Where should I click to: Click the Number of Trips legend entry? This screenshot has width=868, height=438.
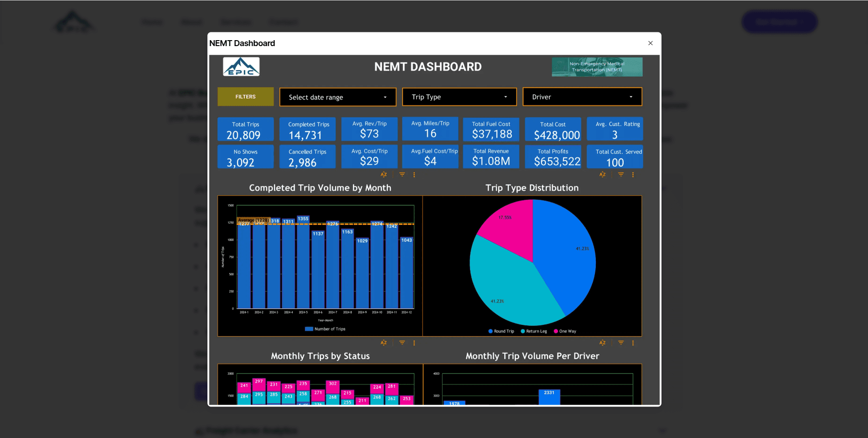coord(325,329)
